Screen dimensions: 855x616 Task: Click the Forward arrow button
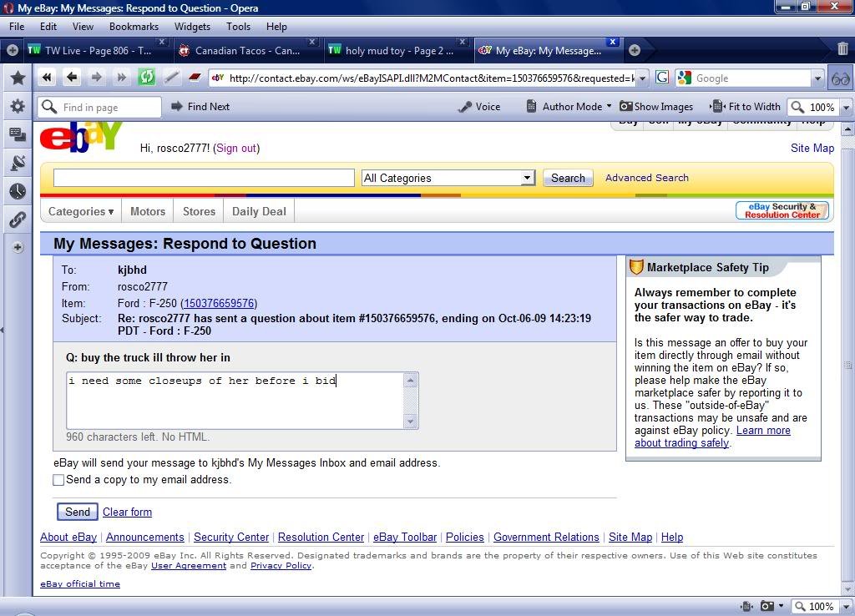coord(97,78)
